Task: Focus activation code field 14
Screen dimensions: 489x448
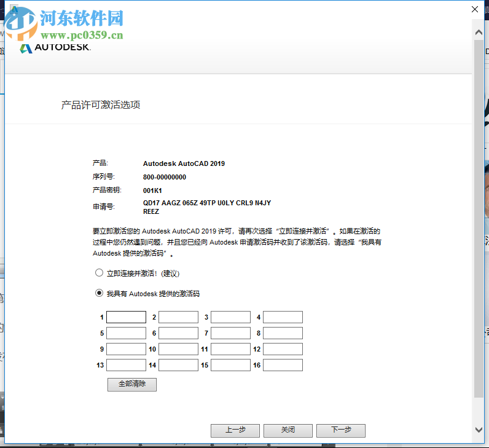Action: click(x=178, y=365)
